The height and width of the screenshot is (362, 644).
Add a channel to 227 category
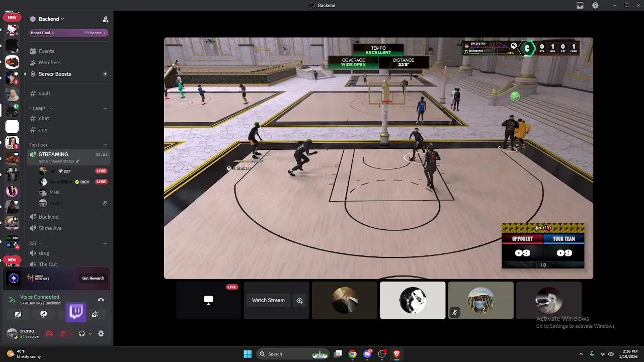click(x=105, y=243)
